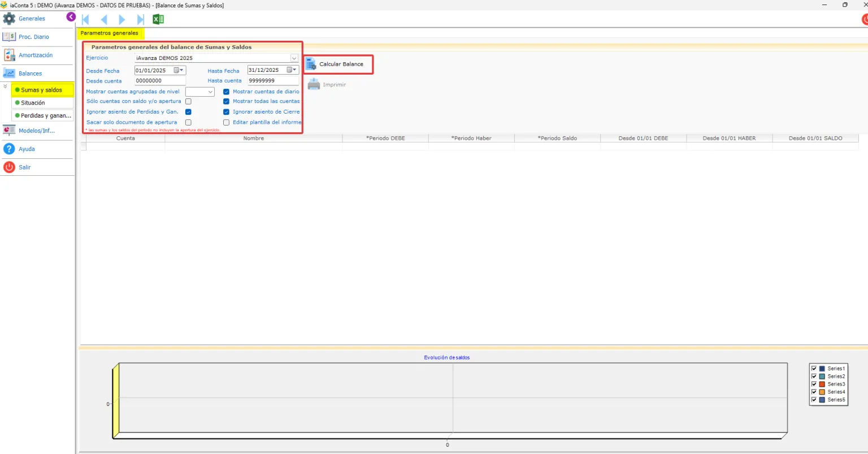Uncheck Ignorar asiento de Cierre
The height and width of the screenshot is (454, 868).
tap(226, 112)
